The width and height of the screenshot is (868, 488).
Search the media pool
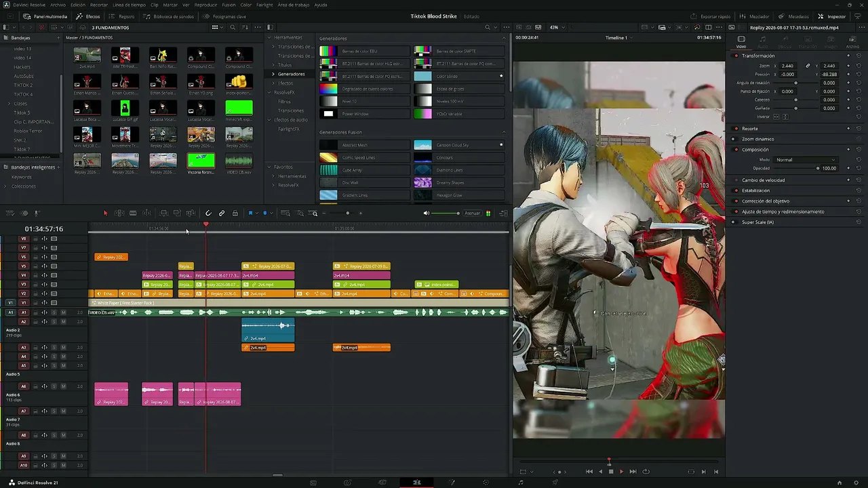(x=233, y=28)
